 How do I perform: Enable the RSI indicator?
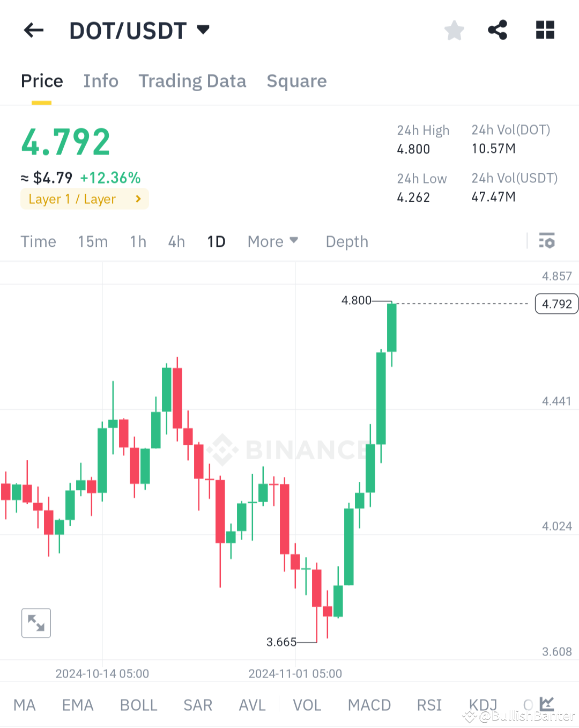tap(429, 704)
